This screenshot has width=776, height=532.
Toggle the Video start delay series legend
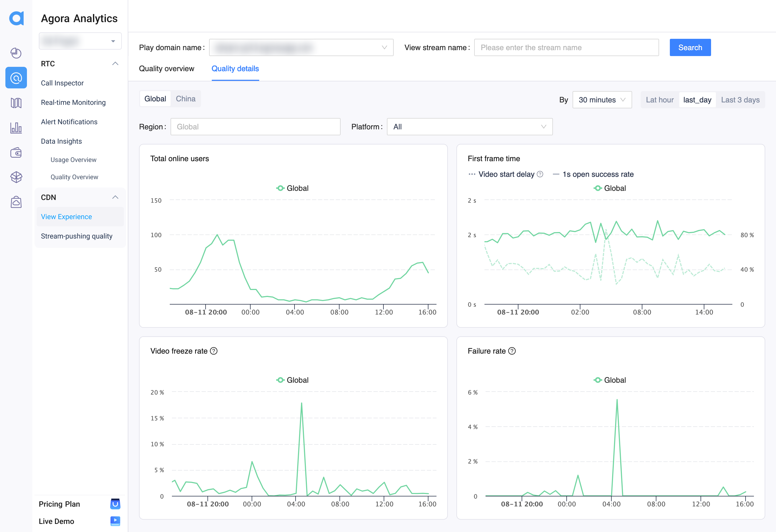pos(501,174)
